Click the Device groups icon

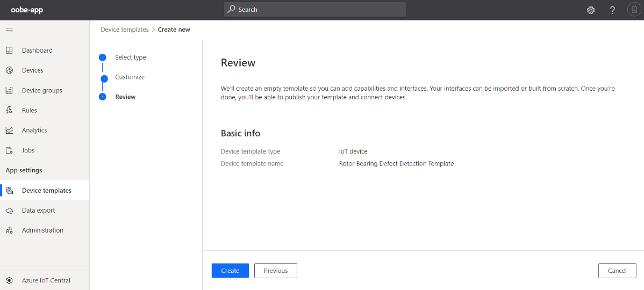[9, 90]
